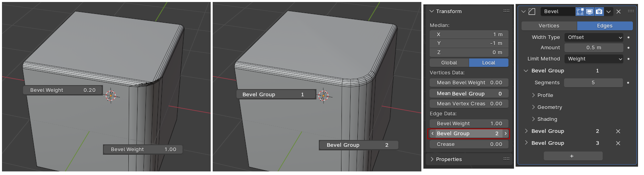Click the Median X value field
The image size is (644, 175).
click(469, 35)
